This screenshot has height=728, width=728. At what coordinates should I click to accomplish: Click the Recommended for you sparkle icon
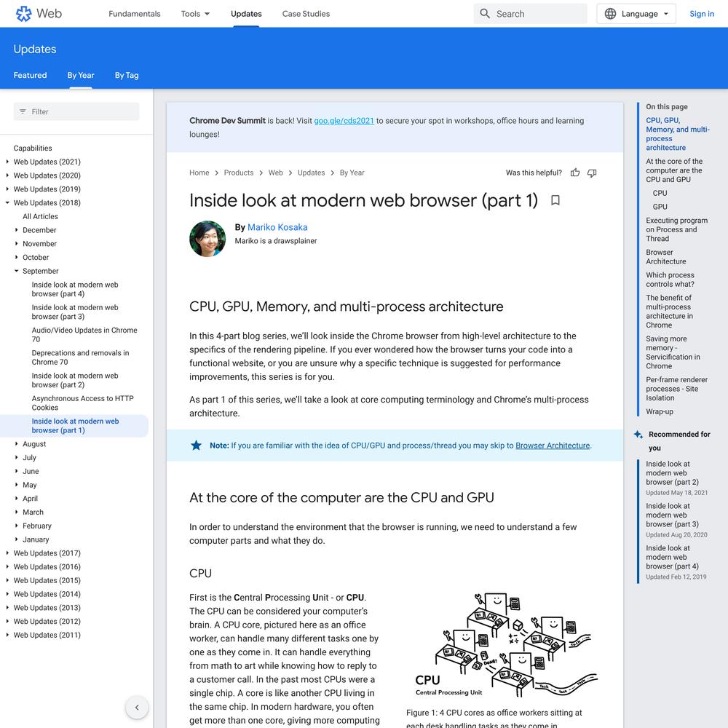point(638,435)
